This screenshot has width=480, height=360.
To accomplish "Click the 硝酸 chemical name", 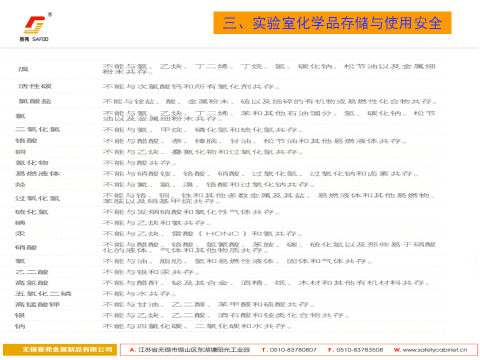I will pyautogui.click(x=26, y=247).
